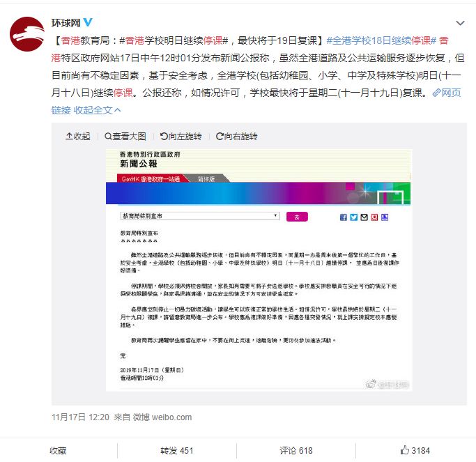
Task: Collapse post with 收起全文
Action: [97, 110]
